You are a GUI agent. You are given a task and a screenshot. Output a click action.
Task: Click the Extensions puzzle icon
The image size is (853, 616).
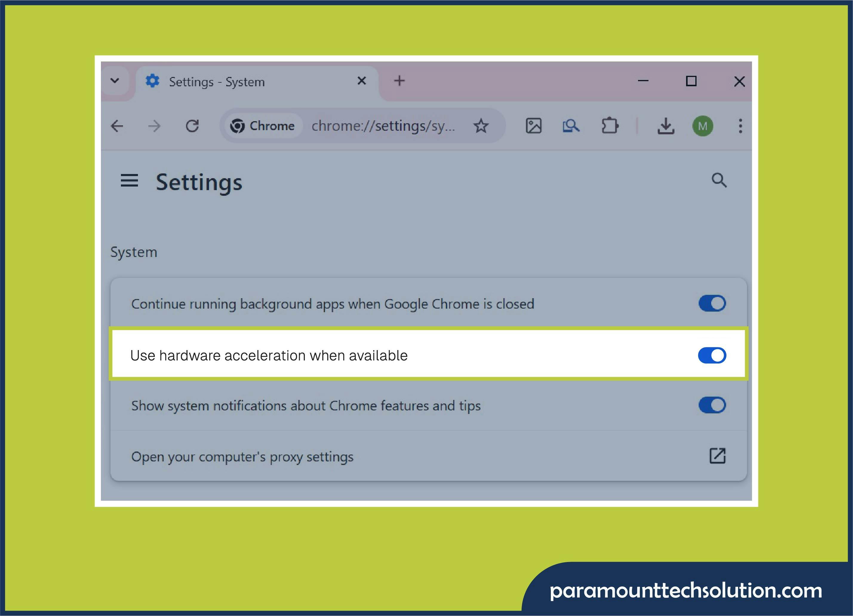click(x=610, y=126)
